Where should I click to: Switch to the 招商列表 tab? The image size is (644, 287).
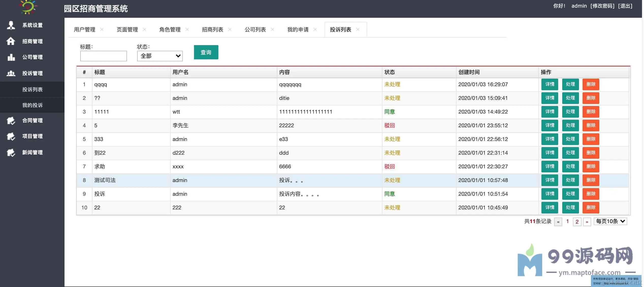213,30
